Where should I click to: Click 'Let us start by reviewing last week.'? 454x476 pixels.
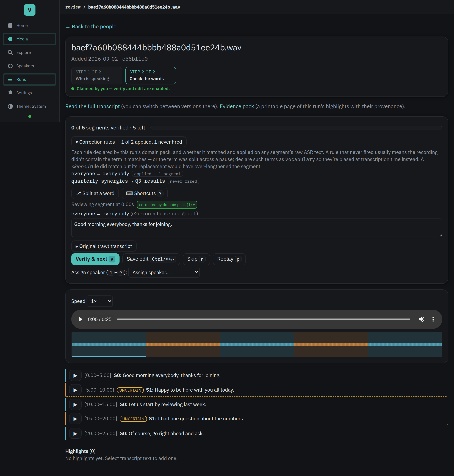pos(167,404)
